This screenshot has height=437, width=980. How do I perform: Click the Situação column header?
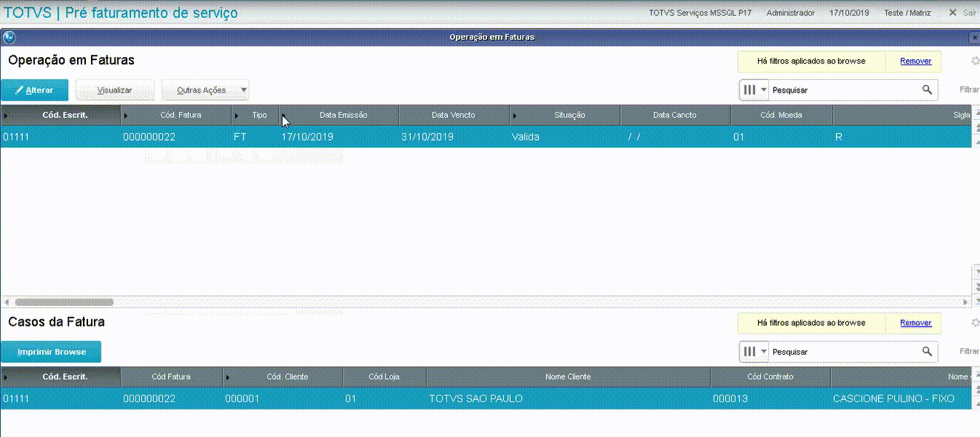[565, 116]
